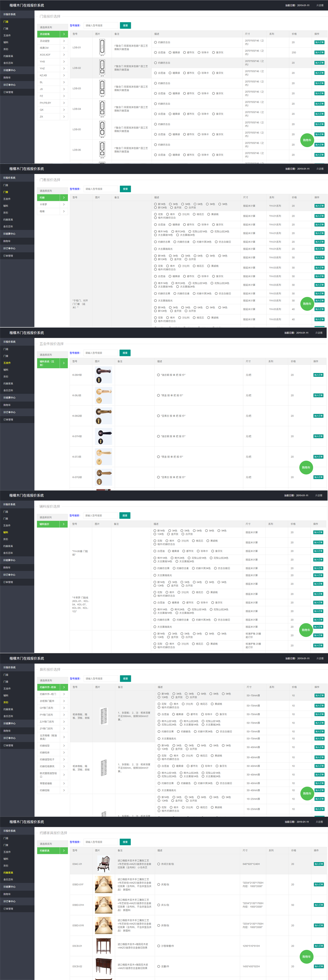Select the 沙管背櫃/件 radio button

pyautogui.click(x=159, y=946)
